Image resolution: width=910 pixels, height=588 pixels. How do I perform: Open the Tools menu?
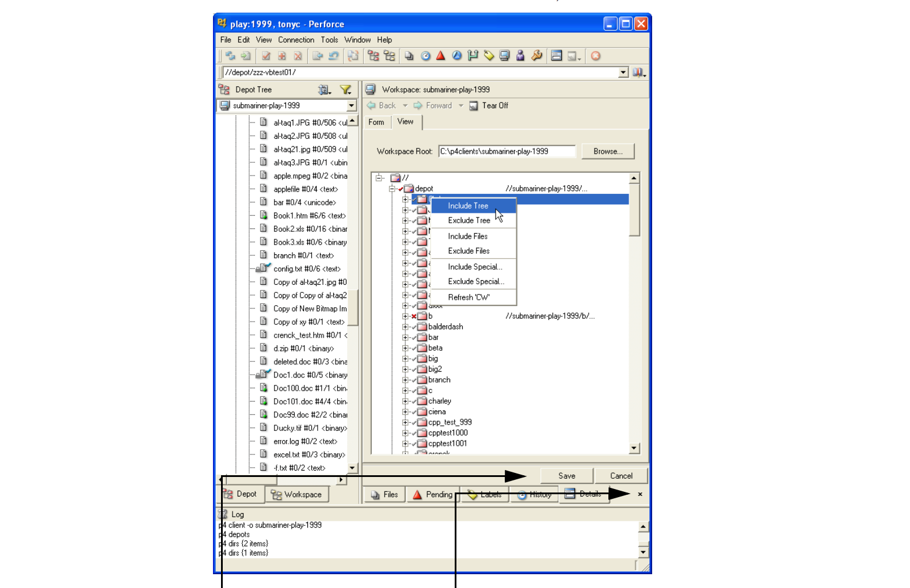click(x=329, y=40)
